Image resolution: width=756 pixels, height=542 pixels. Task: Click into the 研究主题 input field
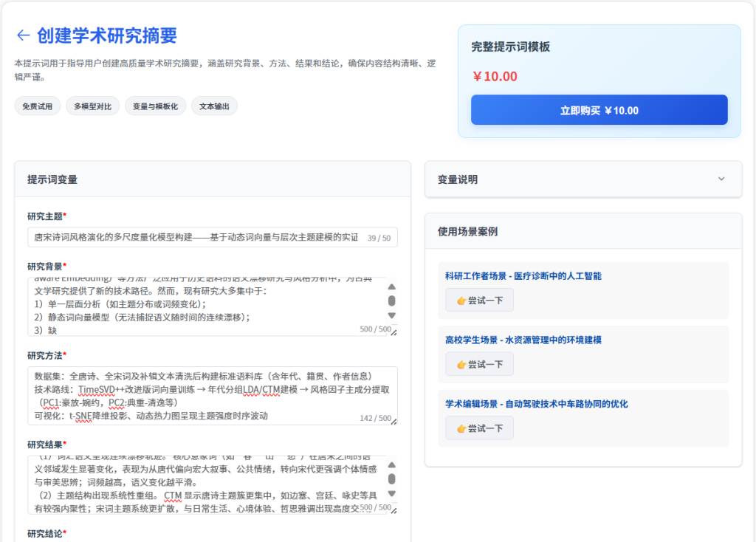pyautogui.click(x=196, y=237)
